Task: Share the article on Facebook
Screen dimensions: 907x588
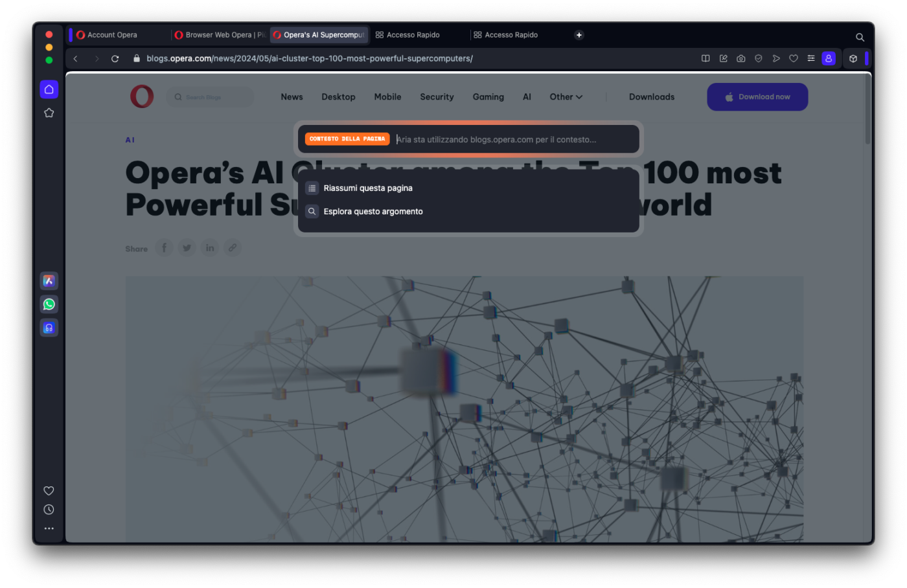Action: point(165,248)
